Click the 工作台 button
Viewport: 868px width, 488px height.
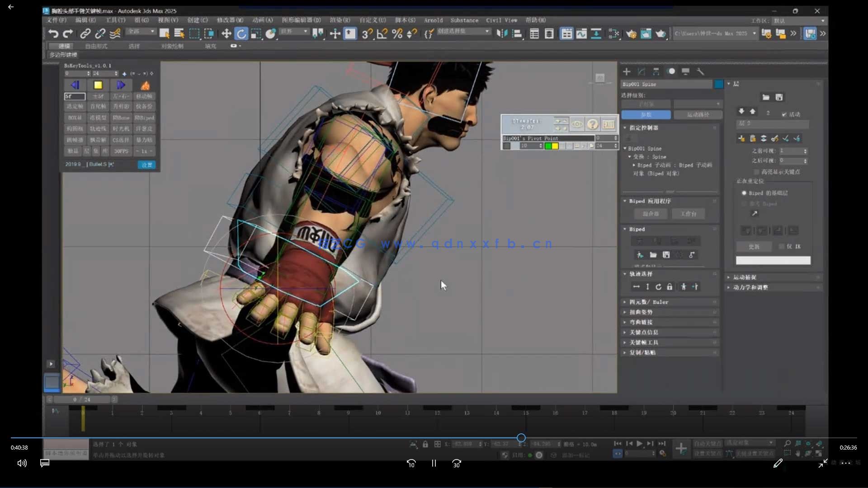click(689, 214)
